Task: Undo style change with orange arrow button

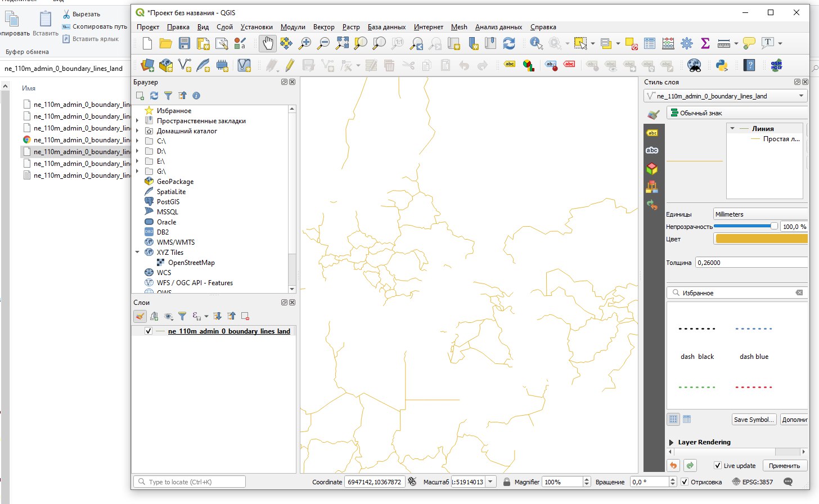Action: [673, 466]
